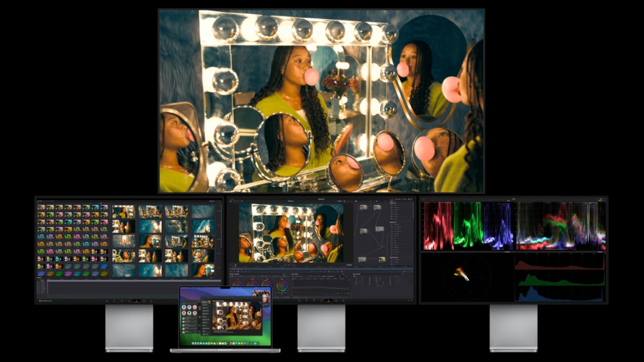Open the Edit page on the middle monitor

point(314,300)
